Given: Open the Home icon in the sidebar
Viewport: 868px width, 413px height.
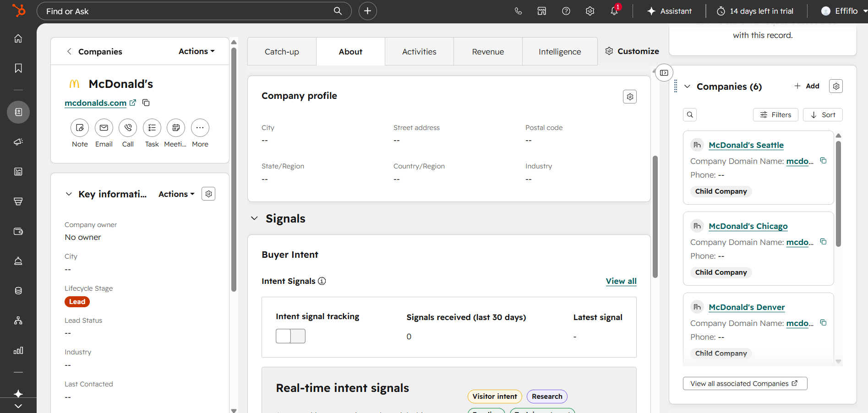Looking at the screenshot, I should point(18,38).
